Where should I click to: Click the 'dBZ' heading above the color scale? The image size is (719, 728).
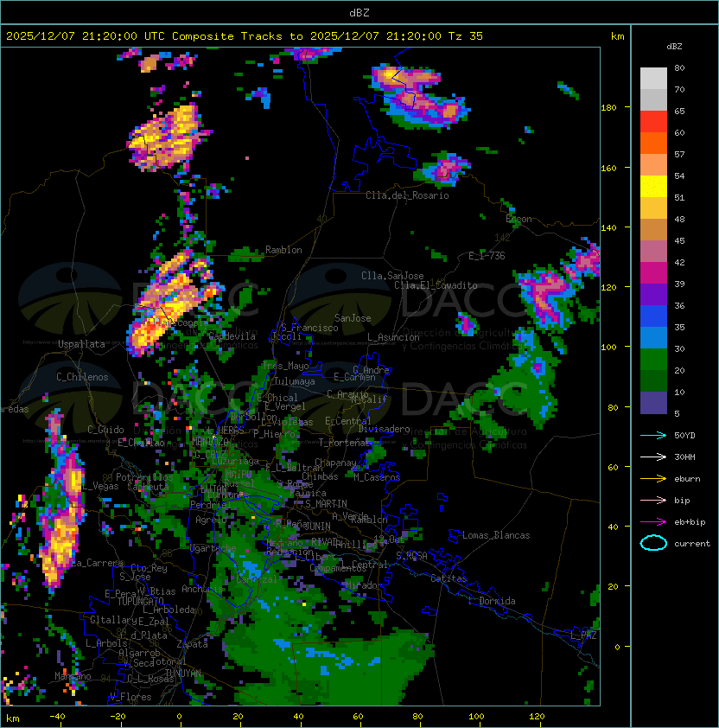click(674, 47)
